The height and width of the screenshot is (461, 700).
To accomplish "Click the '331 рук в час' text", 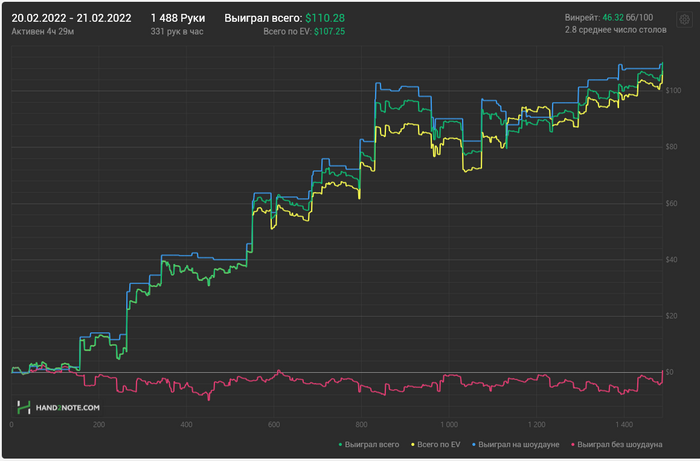I will click(x=177, y=32).
